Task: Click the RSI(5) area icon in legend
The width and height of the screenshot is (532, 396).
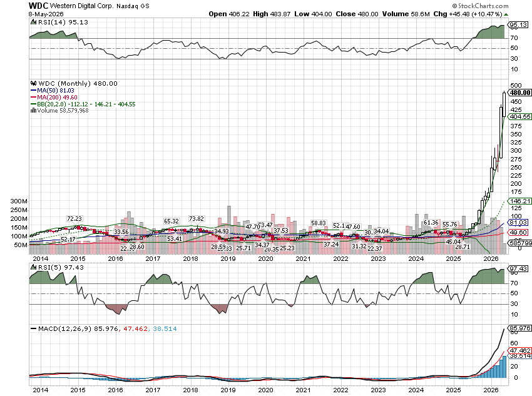Action: (33, 268)
